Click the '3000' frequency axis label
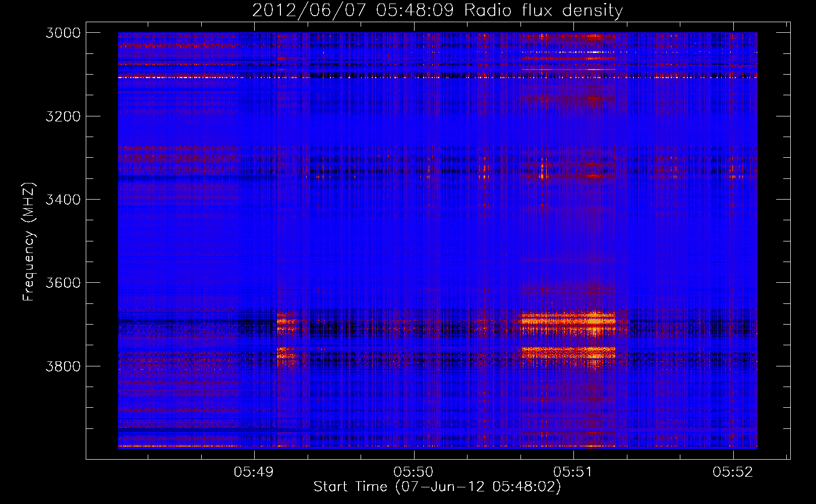 coord(63,33)
